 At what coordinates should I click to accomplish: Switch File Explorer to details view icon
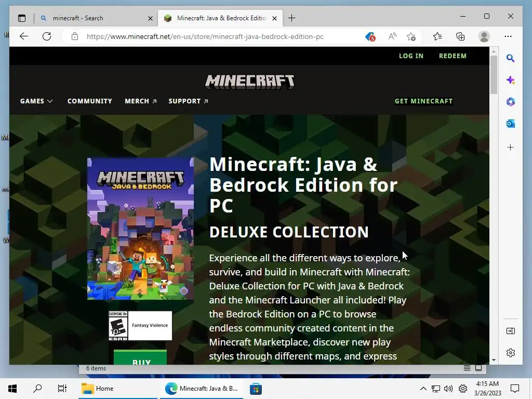tap(467, 368)
